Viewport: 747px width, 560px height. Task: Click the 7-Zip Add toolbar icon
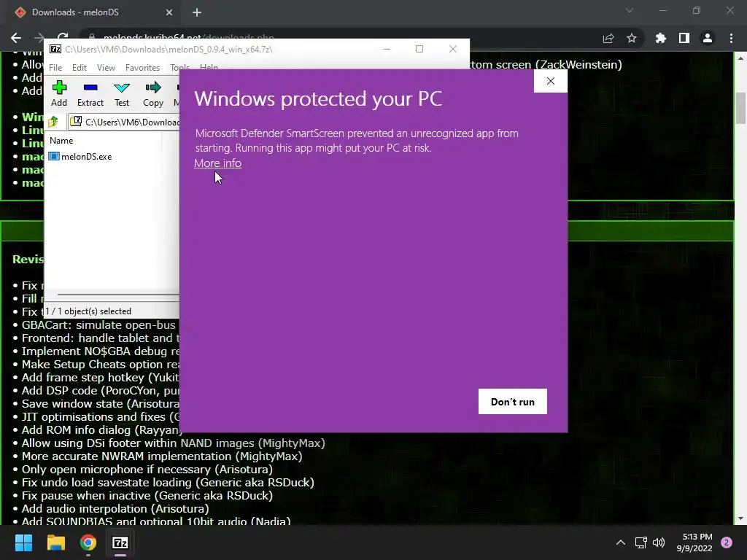pos(59,94)
